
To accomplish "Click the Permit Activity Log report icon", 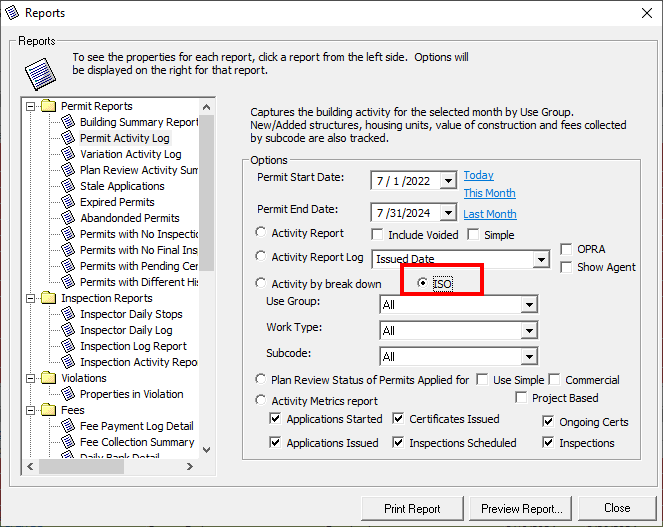I will pos(68,138).
